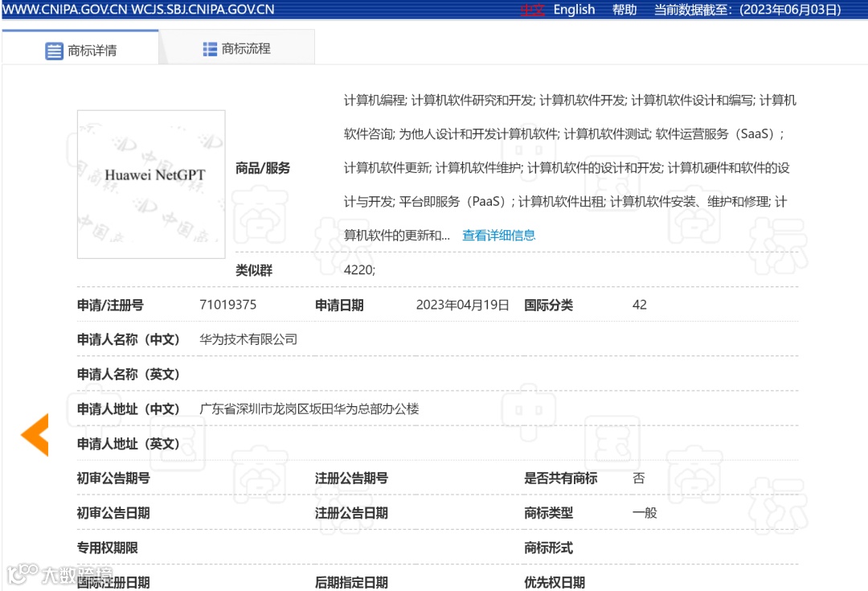Click similar group value 4220;
Image resolution: width=868 pixels, height=591 pixels.
pyautogui.click(x=359, y=269)
